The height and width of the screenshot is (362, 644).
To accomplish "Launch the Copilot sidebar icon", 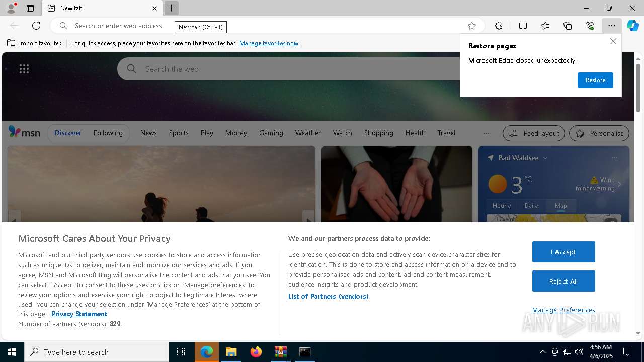I will coord(633,26).
